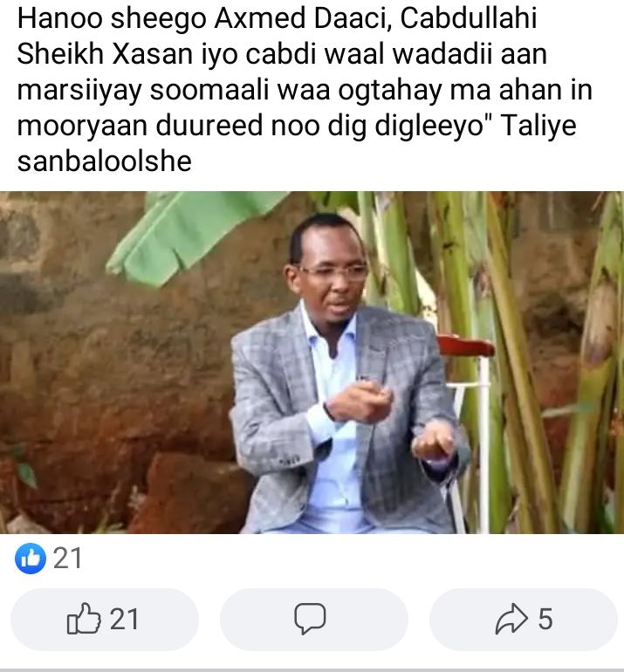Click the words 'Taliye sanbaloolshe' in caption
The image size is (624, 672).
pyautogui.click(x=297, y=143)
